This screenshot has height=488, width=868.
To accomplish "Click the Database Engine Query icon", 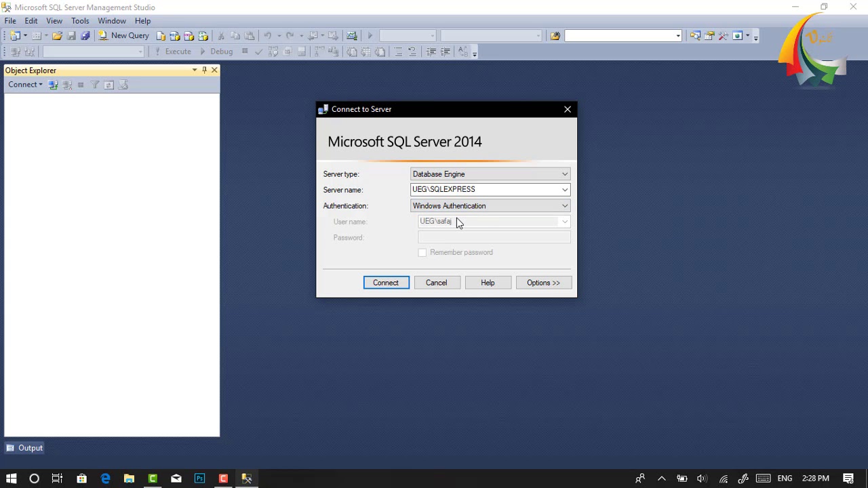I will pos(161,36).
